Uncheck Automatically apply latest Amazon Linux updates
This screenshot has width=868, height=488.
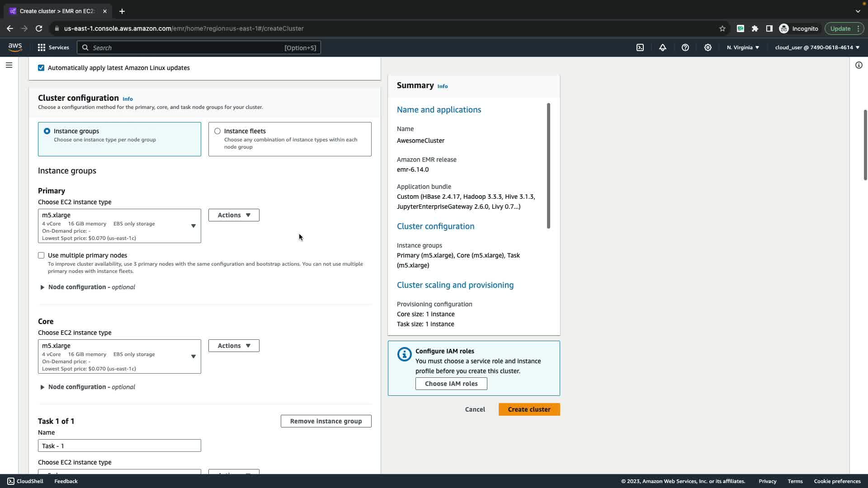(x=41, y=68)
